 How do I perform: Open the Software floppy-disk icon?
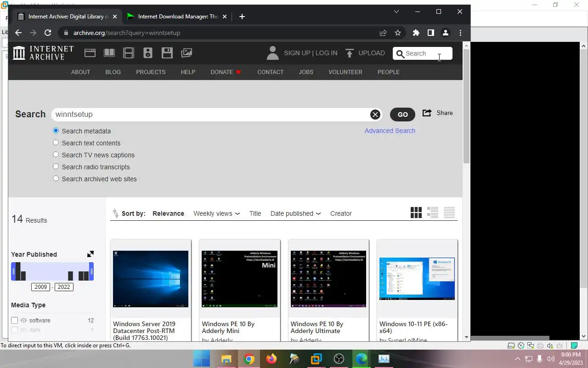[x=167, y=53]
